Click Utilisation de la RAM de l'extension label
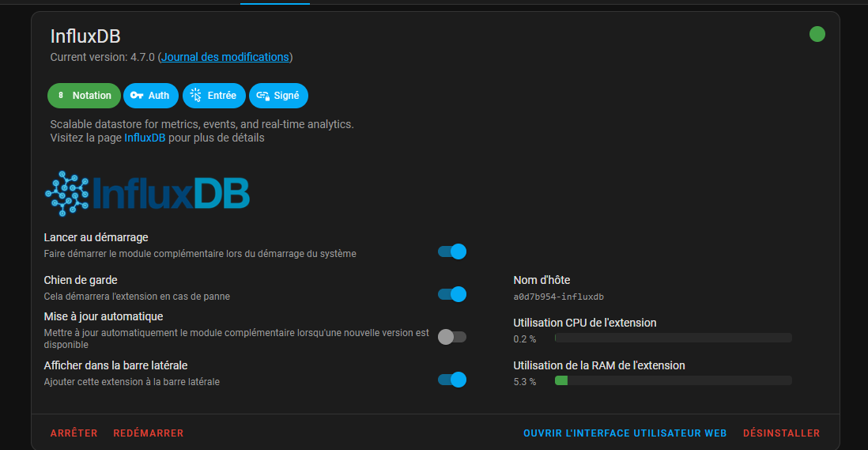Viewport: 868px width, 450px height. coord(599,365)
